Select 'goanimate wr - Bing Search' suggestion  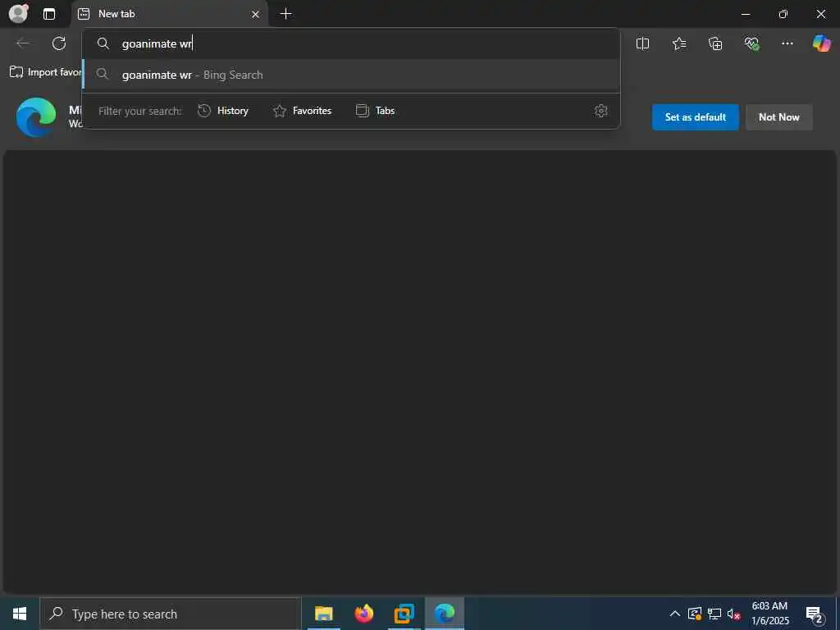tap(351, 75)
